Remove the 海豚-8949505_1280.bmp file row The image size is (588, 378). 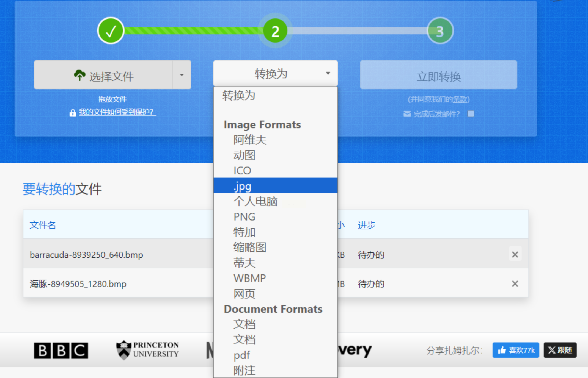point(515,283)
